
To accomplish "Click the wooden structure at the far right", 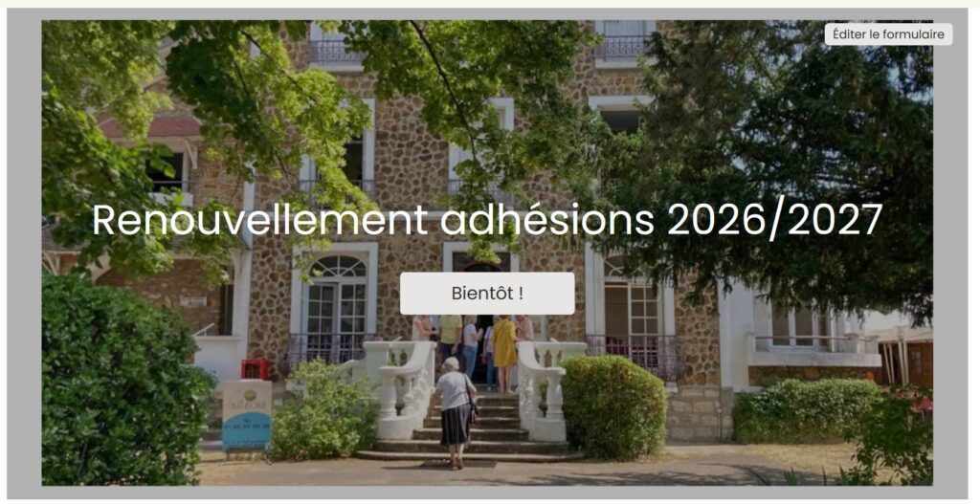I will pos(904,361).
